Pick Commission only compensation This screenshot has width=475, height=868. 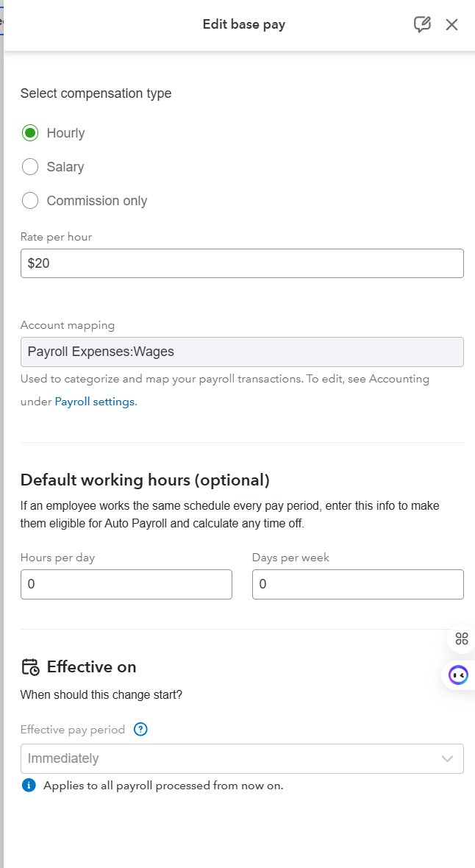click(x=30, y=201)
